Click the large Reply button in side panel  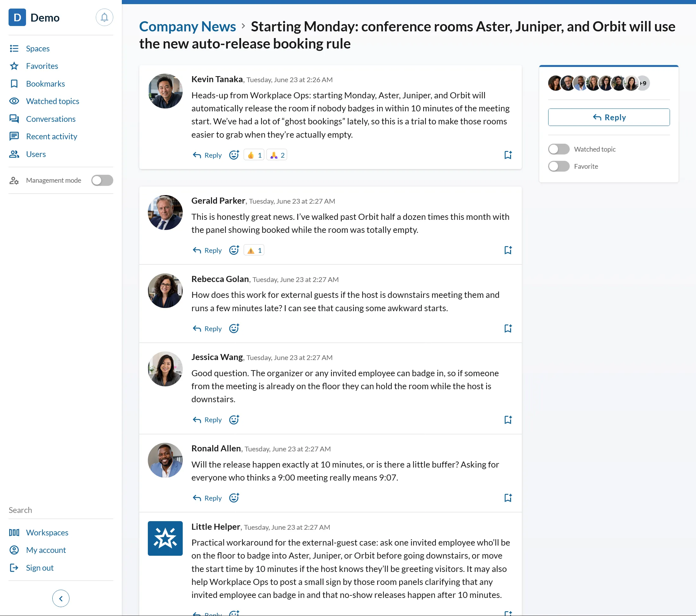click(609, 117)
